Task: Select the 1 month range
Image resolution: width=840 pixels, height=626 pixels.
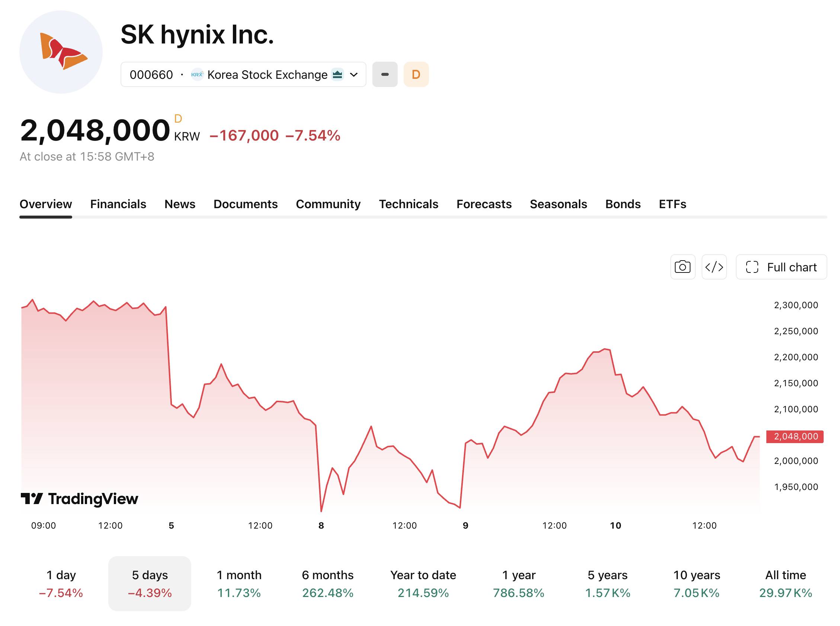Action: [239, 583]
